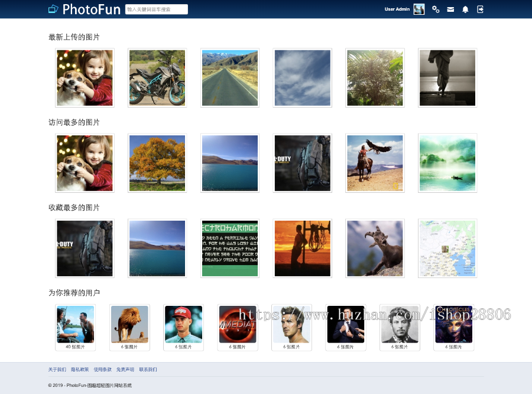Click the 2019 PhotoFun copyright text
This screenshot has width=532, height=394.
pyautogui.click(x=90, y=386)
